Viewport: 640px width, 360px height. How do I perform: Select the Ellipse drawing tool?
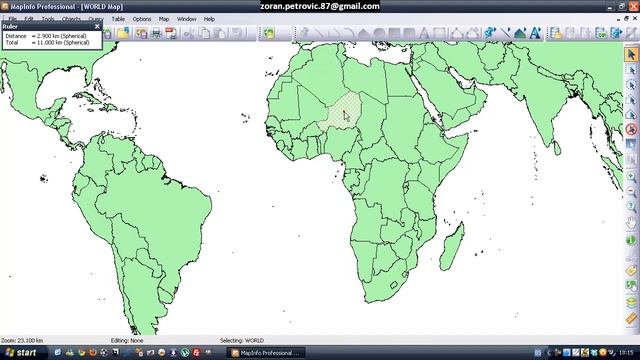point(379,33)
